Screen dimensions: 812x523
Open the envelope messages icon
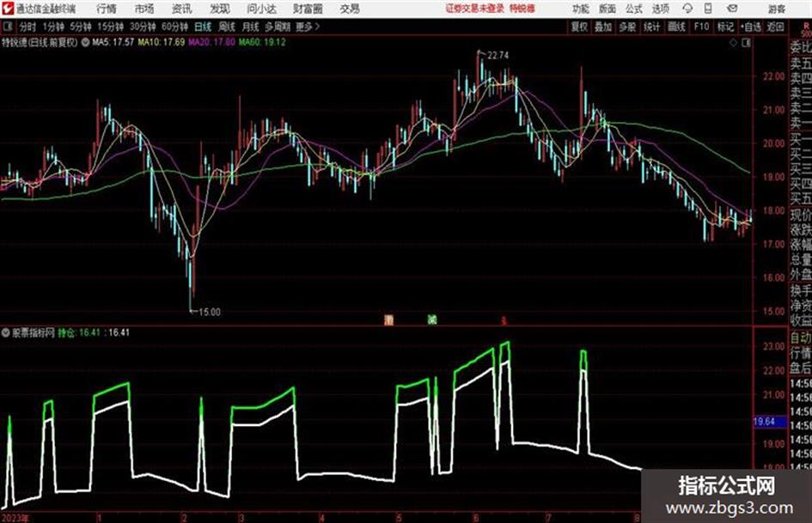(732, 9)
